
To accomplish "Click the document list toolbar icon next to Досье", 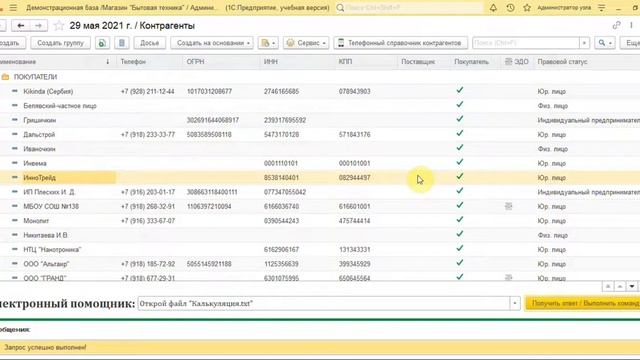I will [122, 43].
